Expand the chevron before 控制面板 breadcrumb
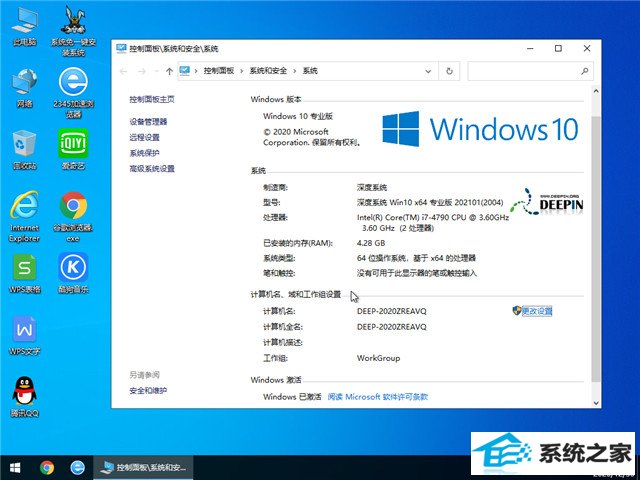Viewport: 640px width, 480px height. (196, 71)
